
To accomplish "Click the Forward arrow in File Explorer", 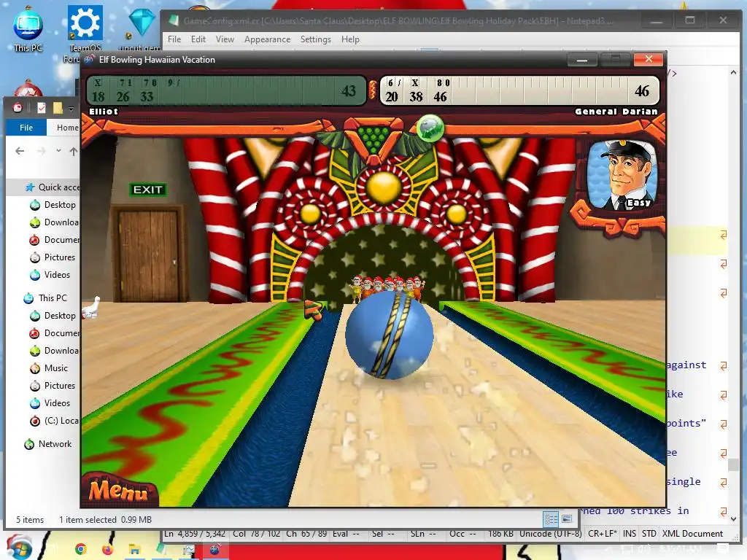I will tap(42, 151).
